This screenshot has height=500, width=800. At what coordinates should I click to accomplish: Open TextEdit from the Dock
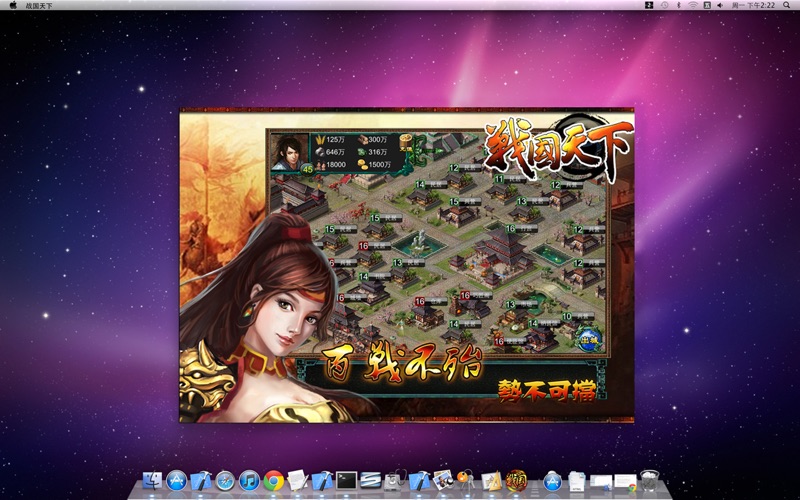coord(297,481)
